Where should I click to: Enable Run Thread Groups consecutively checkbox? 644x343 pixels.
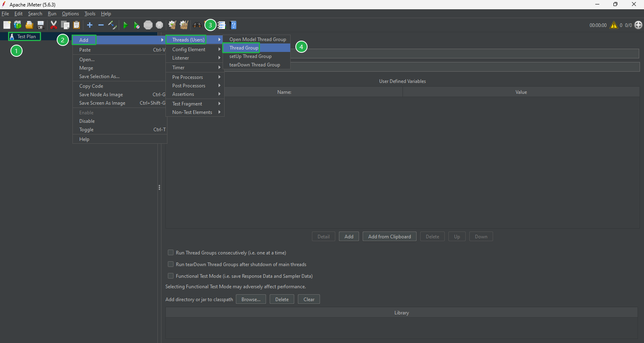tap(171, 252)
